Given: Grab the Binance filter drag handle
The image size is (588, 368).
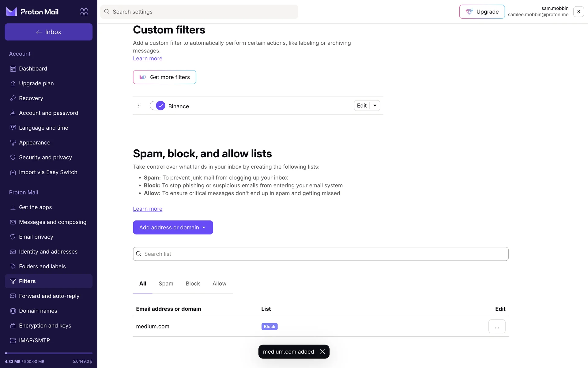Looking at the screenshot, I should point(139,105).
